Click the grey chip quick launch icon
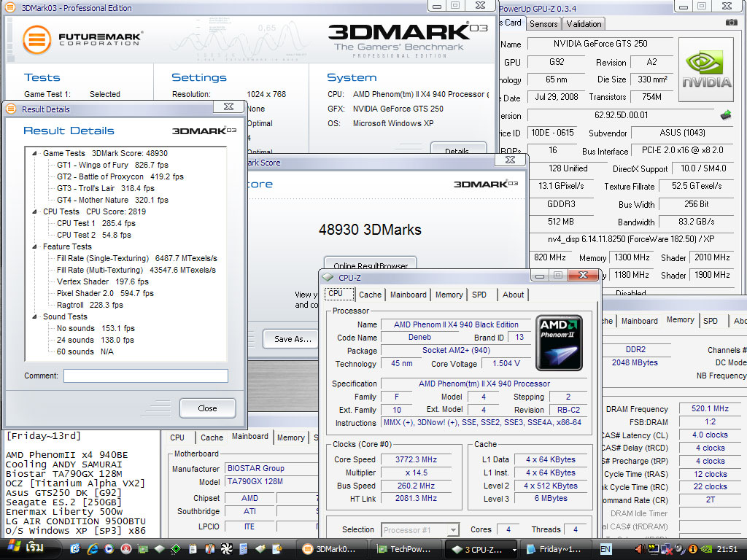Image resolution: width=747 pixels, height=560 pixels. click(x=159, y=548)
